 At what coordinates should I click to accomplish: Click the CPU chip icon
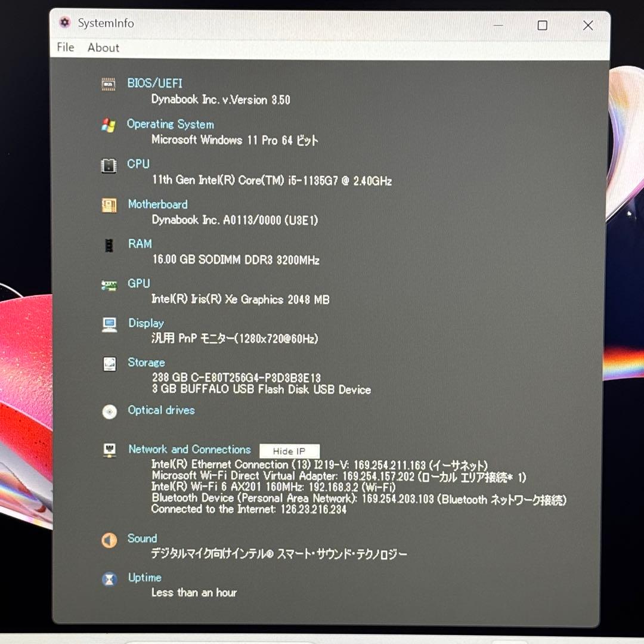pos(109,165)
